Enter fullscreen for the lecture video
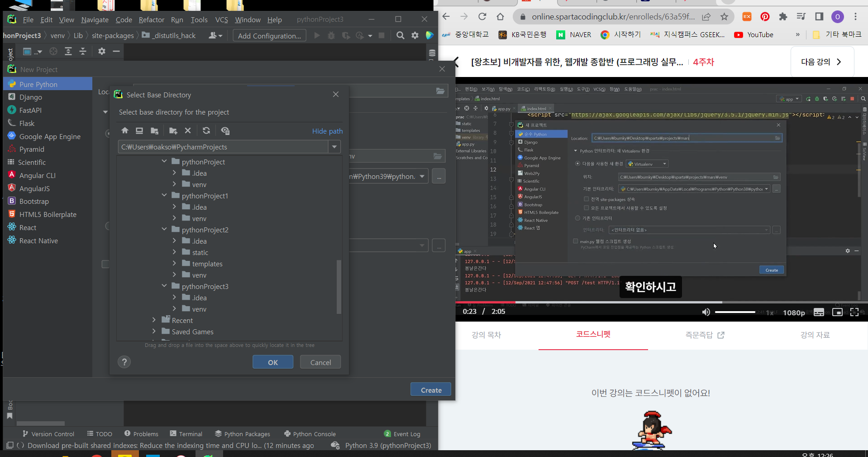The image size is (868, 457). click(854, 312)
